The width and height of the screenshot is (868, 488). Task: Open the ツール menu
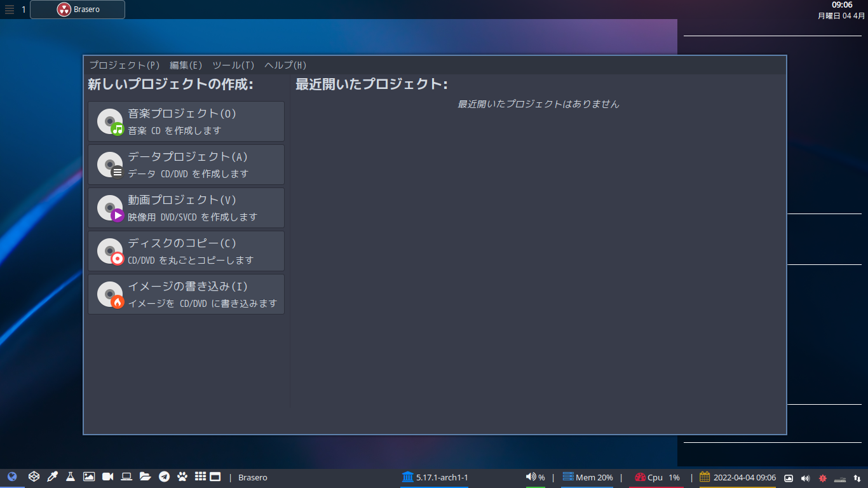[232, 65]
